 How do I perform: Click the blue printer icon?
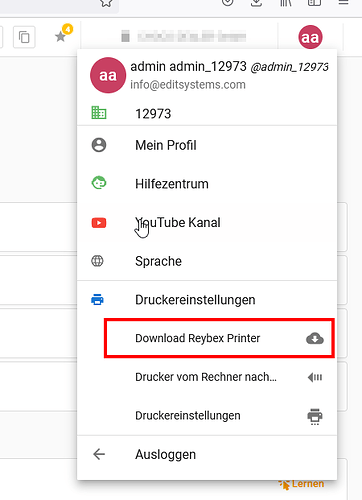point(97,299)
